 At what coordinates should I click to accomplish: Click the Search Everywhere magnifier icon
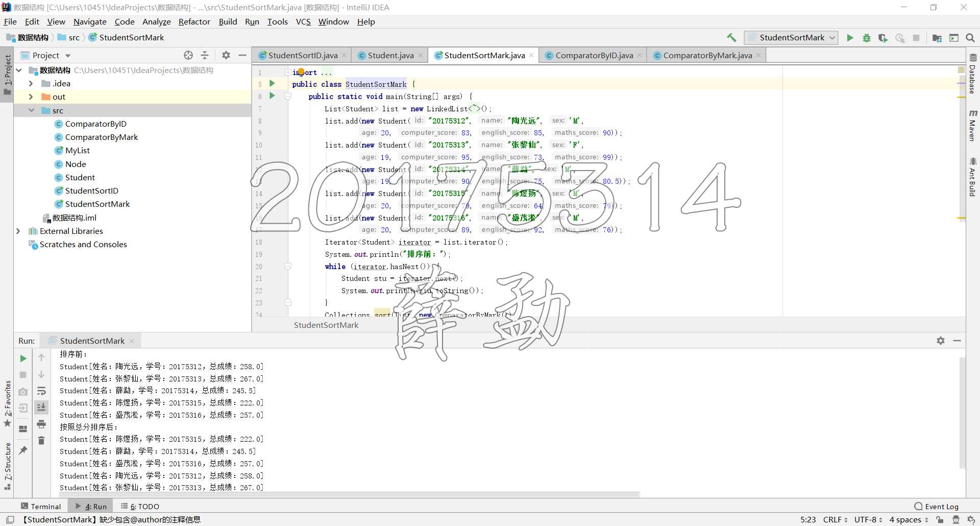click(x=970, y=37)
